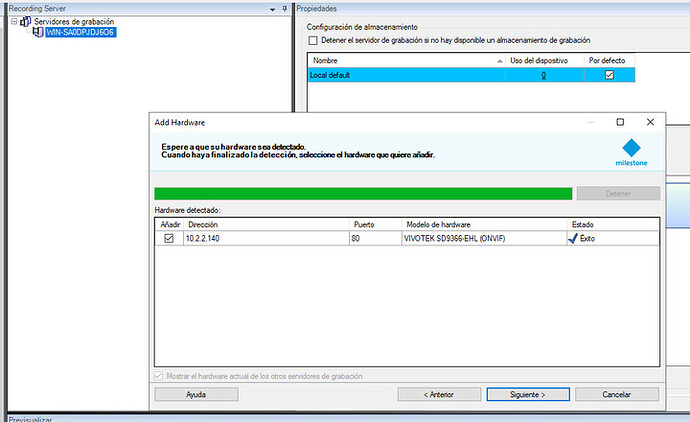Sort by the Nombre column header

click(402, 61)
